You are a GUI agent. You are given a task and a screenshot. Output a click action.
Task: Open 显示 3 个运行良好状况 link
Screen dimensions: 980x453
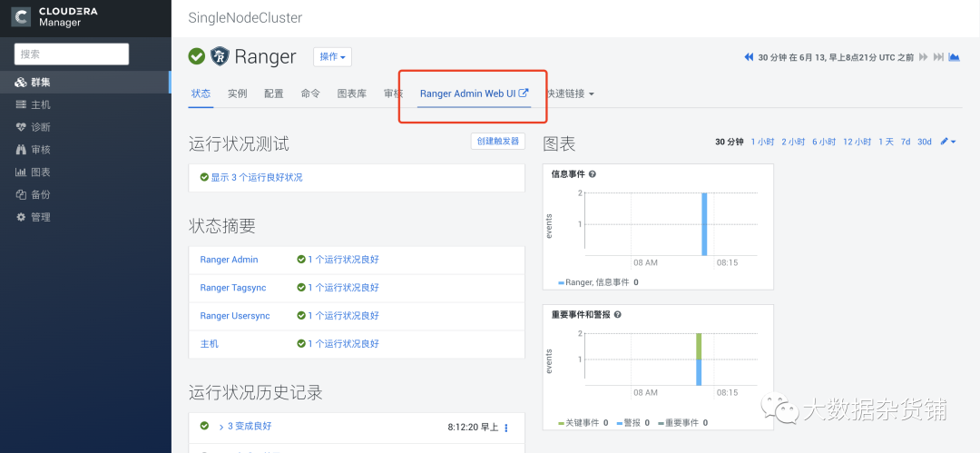pyautogui.click(x=256, y=178)
